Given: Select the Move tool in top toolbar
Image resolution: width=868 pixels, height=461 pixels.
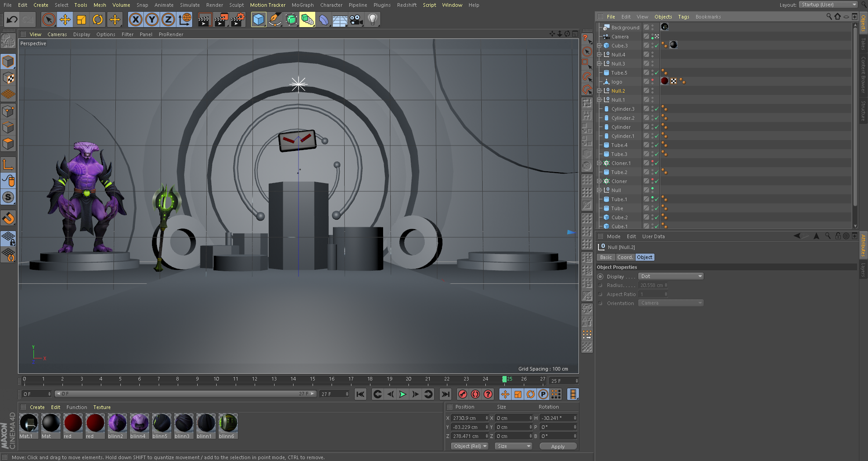Looking at the screenshot, I should tap(65, 19).
